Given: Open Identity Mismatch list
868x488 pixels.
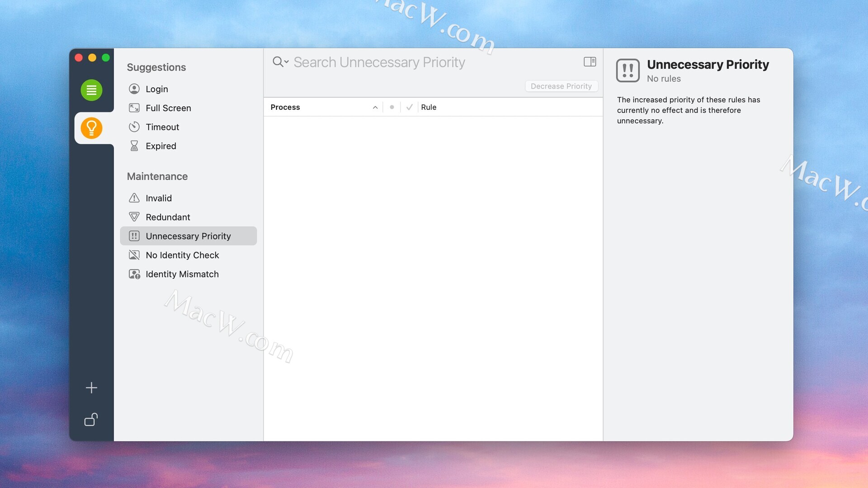Looking at the screenshot, I should pos(182,274).
